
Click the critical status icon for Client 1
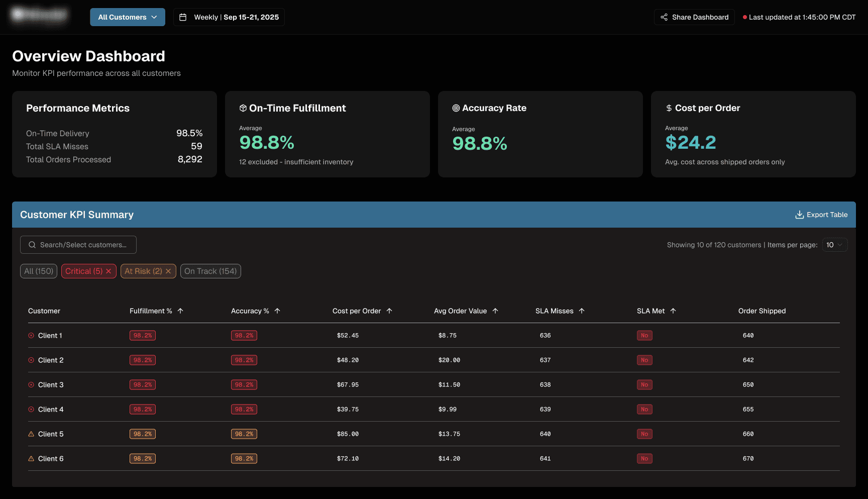pos(31,336)
